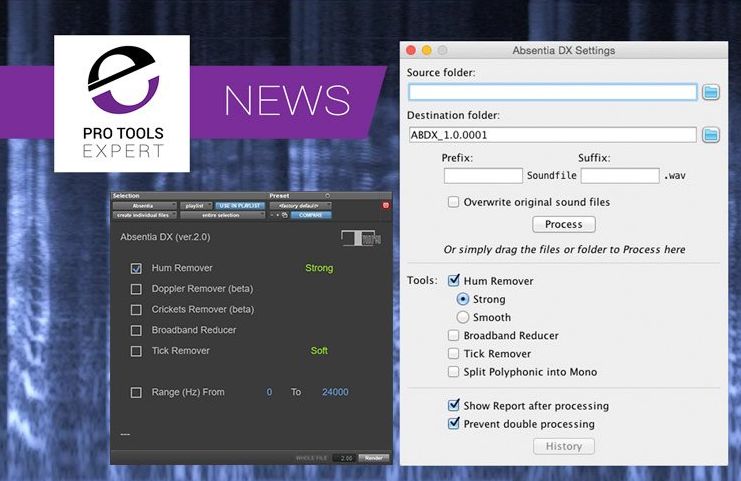
Task: Select previous preset with the minus icon
Action: (272, 215)
